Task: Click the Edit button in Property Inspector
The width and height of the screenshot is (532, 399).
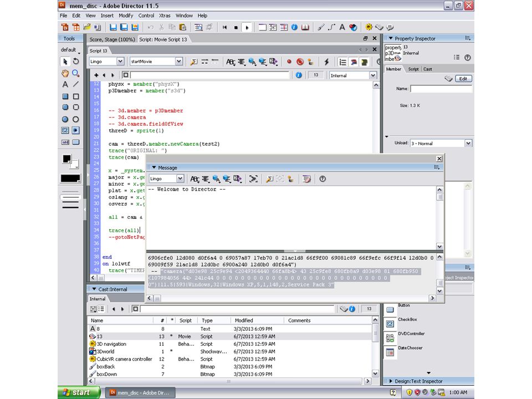Action: [x=463, y=79]
